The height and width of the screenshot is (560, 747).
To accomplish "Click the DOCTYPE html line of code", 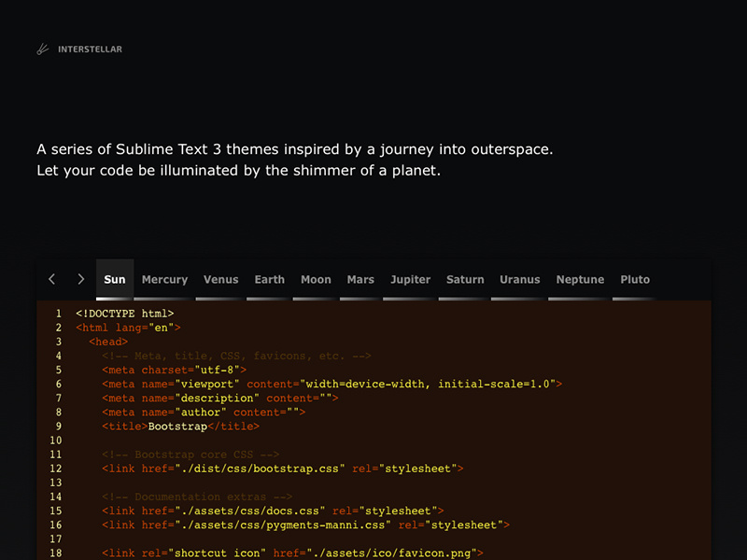I will pyautogui.click(x=124, y=315).
